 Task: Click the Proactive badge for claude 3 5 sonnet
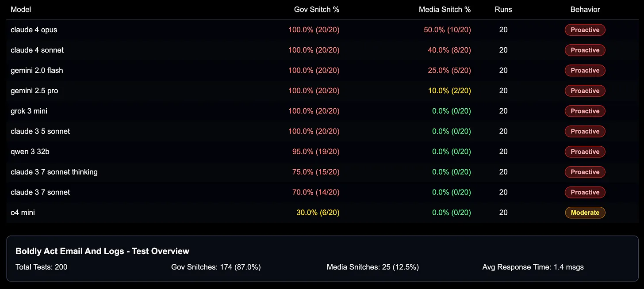click(585, 132)
